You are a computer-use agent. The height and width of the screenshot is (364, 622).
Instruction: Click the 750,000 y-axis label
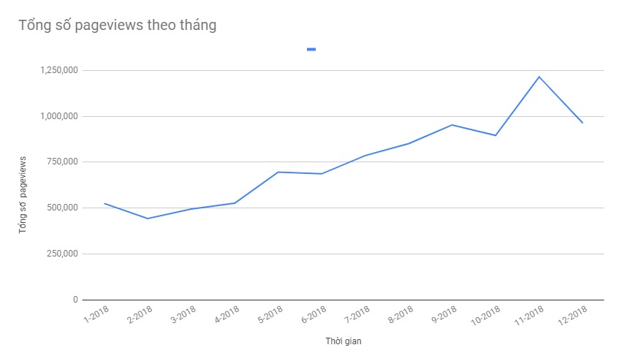62,162
